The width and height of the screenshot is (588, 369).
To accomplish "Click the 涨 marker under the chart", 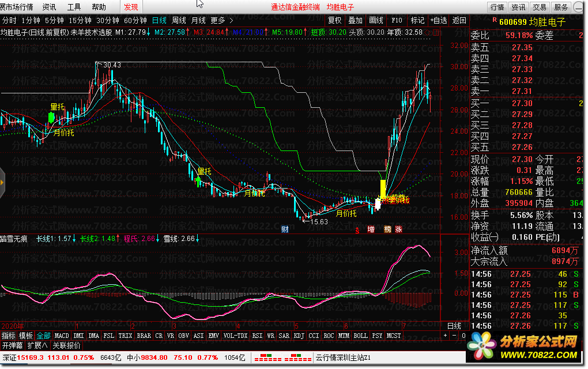I will pos(398,229).
